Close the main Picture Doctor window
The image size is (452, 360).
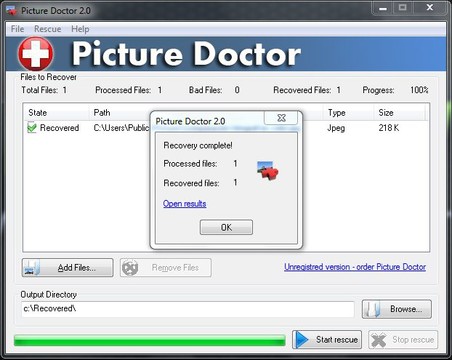click(x=430, y=8)
